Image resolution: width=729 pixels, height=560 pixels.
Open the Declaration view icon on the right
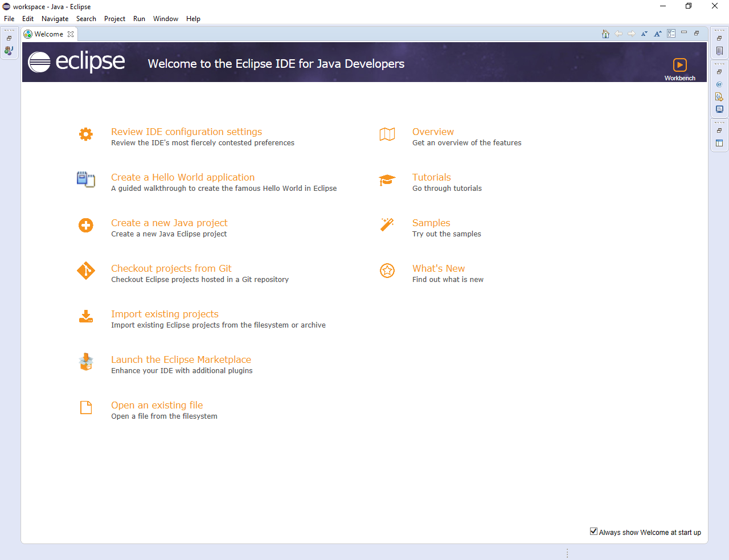point(719,96)
